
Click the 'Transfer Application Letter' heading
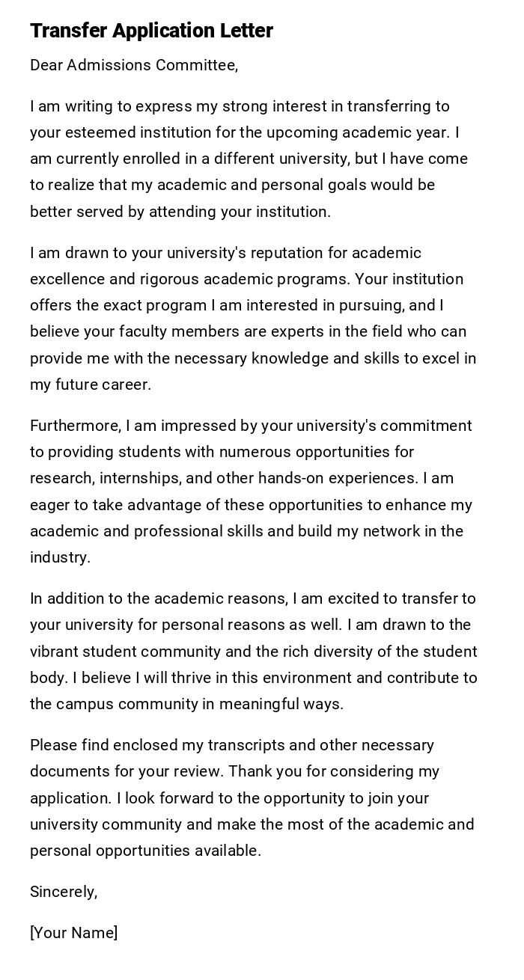[x=151, y=31]
